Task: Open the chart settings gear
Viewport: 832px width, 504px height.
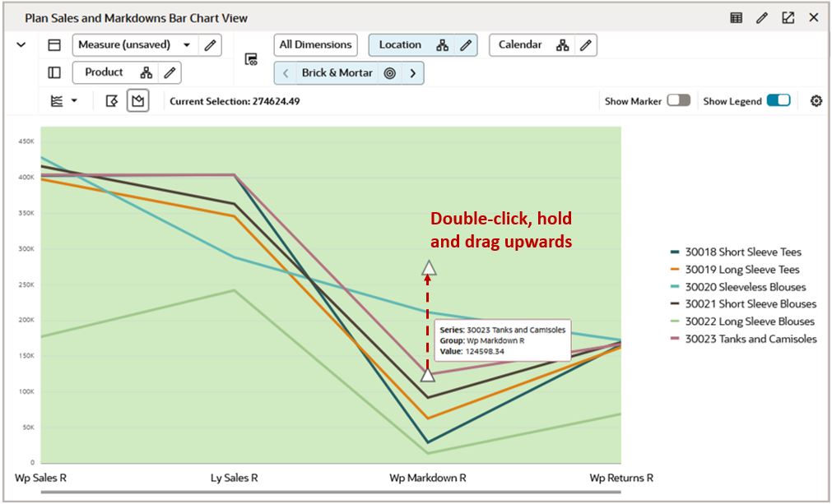Action: click(815, 100)
